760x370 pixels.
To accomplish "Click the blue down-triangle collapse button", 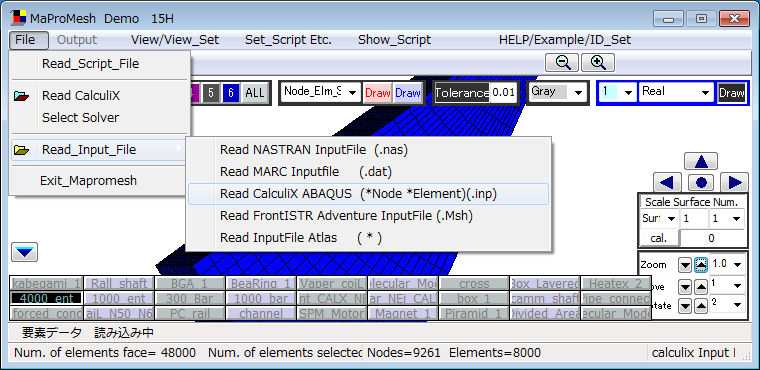I will click(x=24, y=252).
